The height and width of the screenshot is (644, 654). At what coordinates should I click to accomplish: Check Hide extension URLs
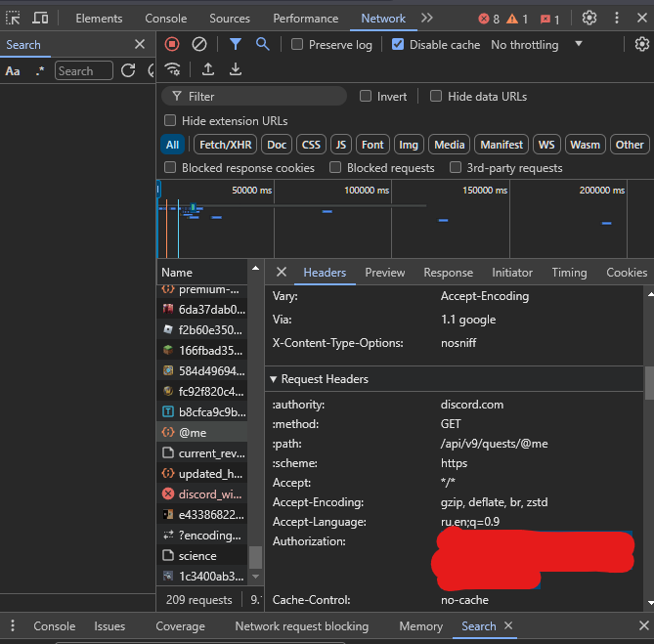click(170, 121)
